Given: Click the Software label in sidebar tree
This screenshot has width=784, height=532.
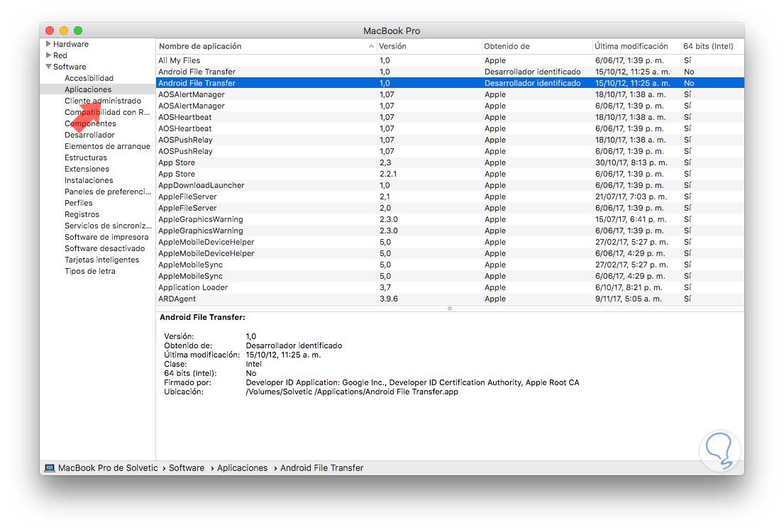Looking at the screenshot, I should pos(70,67).
